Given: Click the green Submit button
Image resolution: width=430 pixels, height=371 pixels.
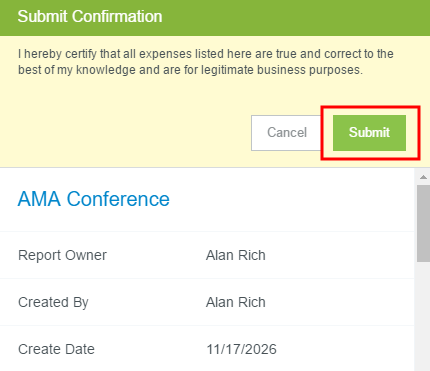Looking at the screenshot, I should (369, 133).
